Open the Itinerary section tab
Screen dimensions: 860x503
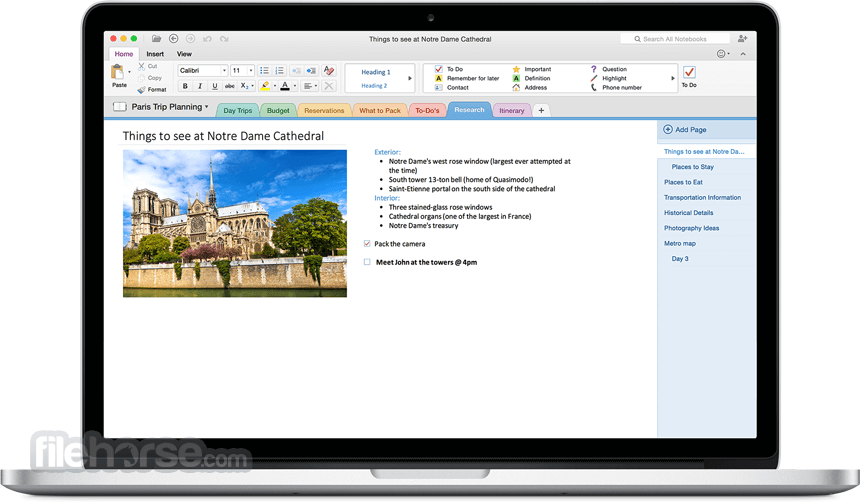pyautogui.click(x=512, y=110)
